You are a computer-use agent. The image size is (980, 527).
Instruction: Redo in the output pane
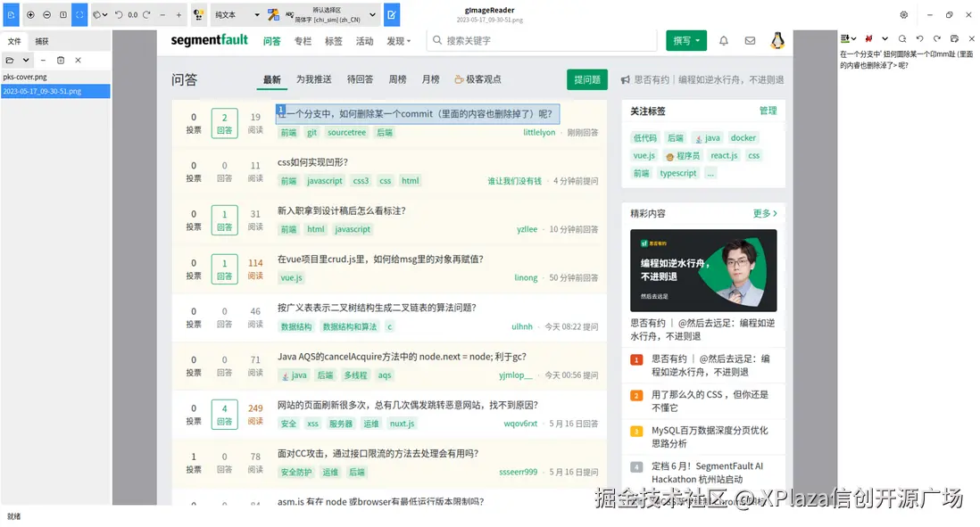[x=937, y=38]
